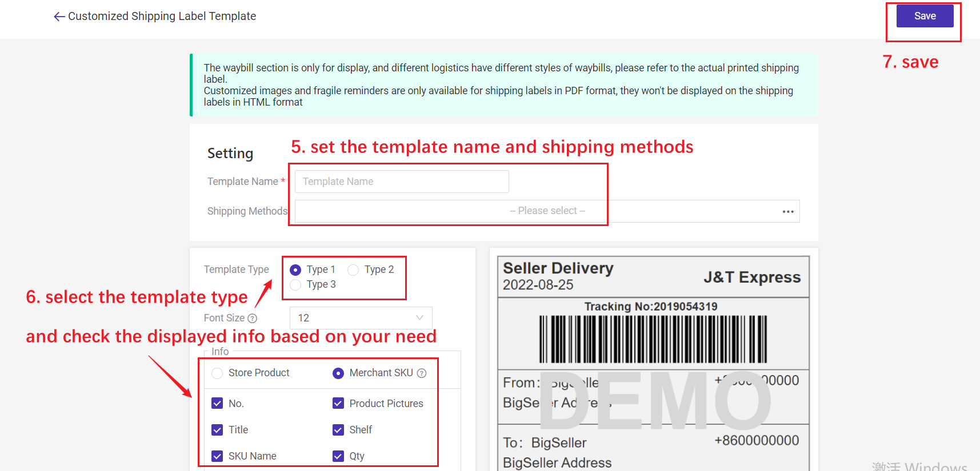Click the +8600000000 phone number in preview

757,441
